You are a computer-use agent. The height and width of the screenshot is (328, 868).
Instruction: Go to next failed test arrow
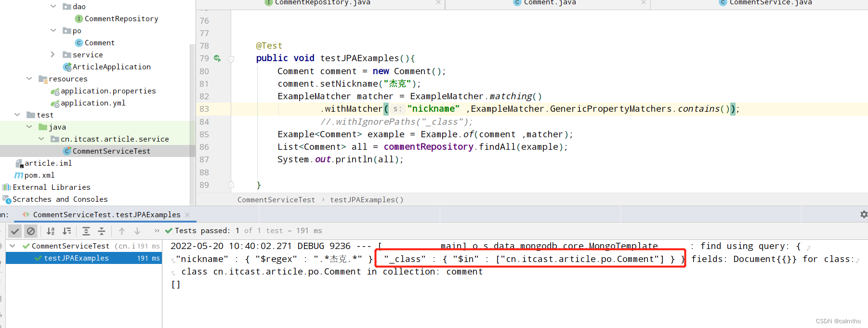click(137, 231)
